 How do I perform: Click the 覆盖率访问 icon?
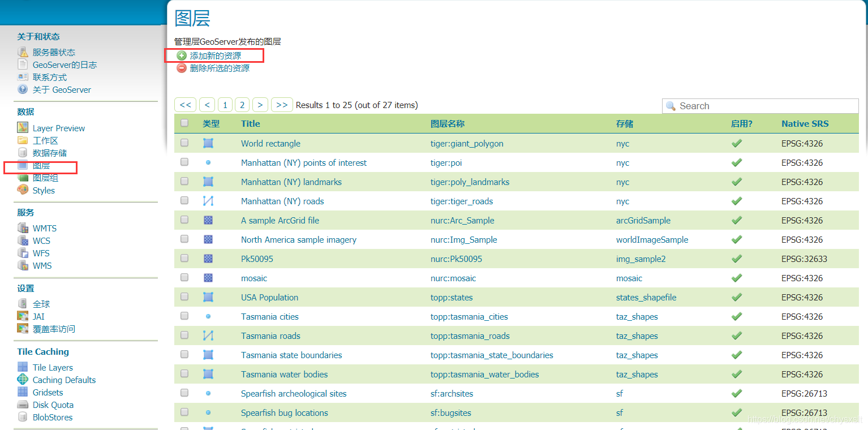tap(23, 329)
